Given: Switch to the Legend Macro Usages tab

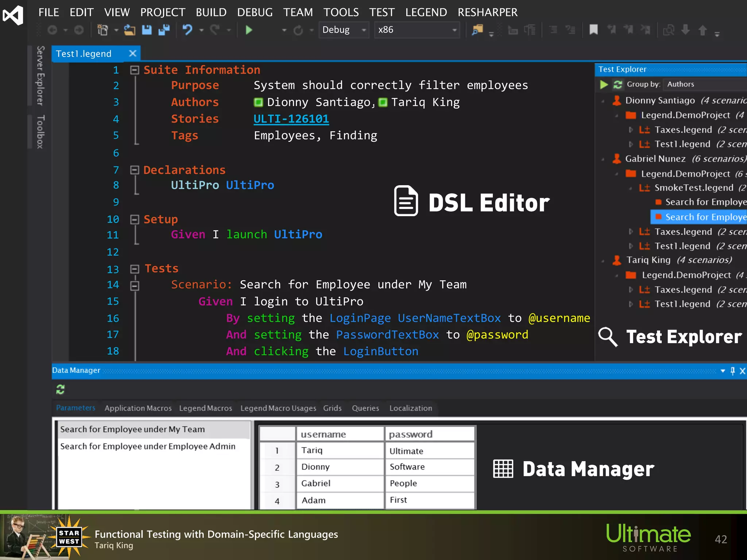Looking at the screenshot, I should 278,408.
